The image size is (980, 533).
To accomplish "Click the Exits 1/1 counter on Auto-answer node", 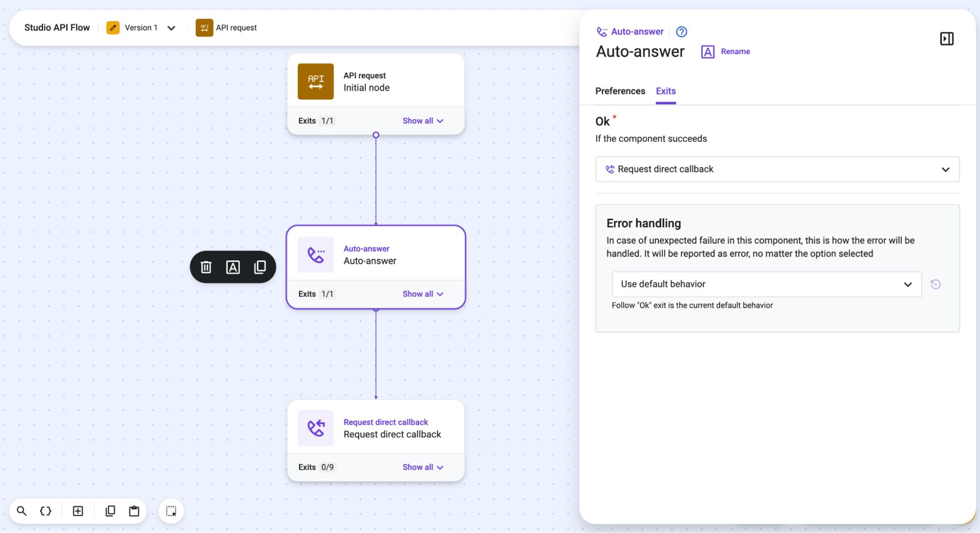I will click(316, 294).
